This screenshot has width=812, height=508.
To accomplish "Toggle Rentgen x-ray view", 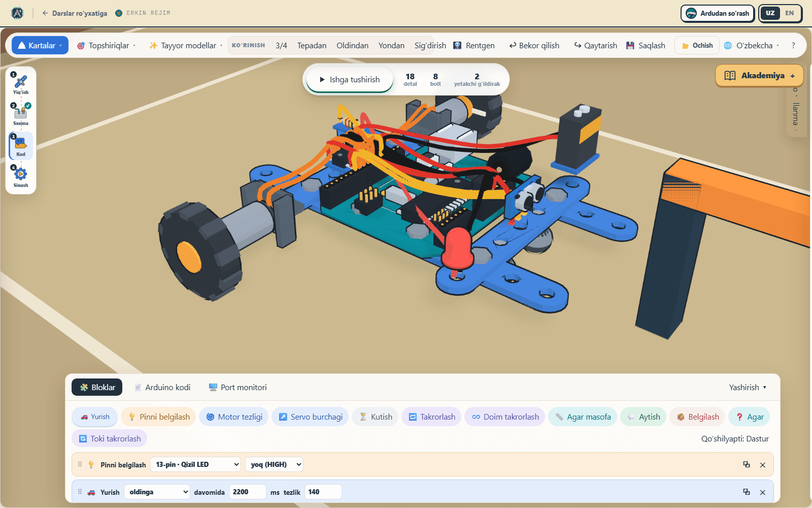I will [x=474, y=45].
